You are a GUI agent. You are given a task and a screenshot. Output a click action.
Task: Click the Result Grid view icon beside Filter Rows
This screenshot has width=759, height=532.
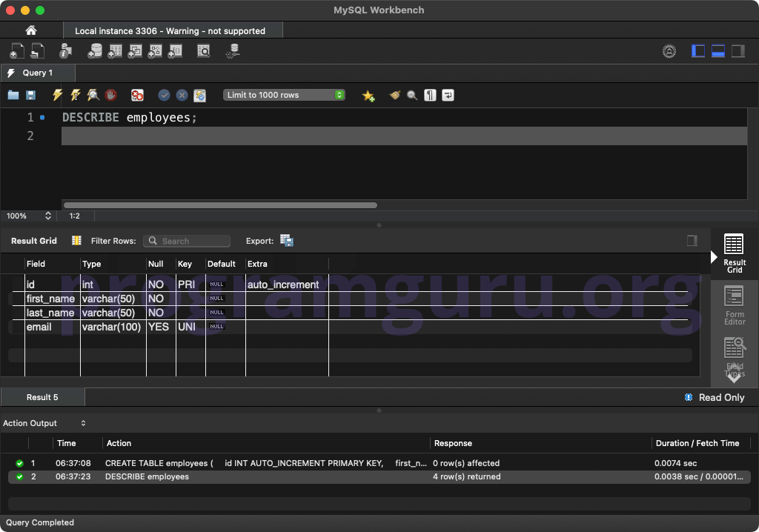point(76,241)
